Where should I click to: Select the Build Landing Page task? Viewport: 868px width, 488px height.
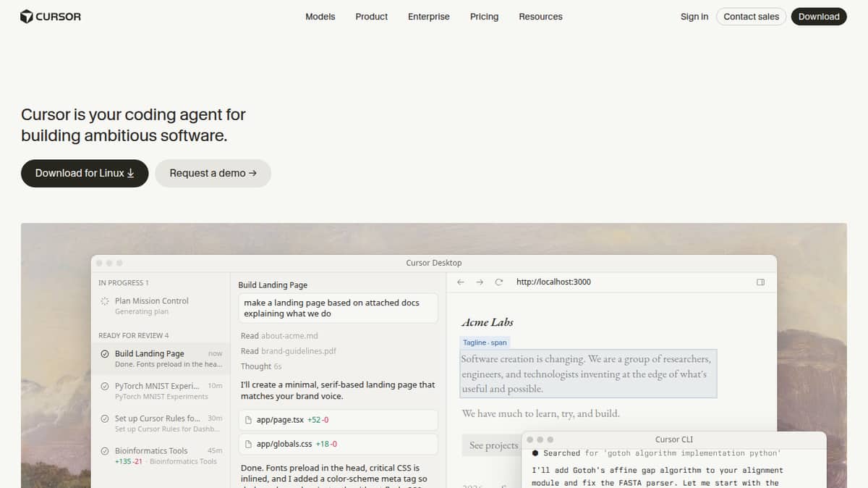(x=160, y=358)
